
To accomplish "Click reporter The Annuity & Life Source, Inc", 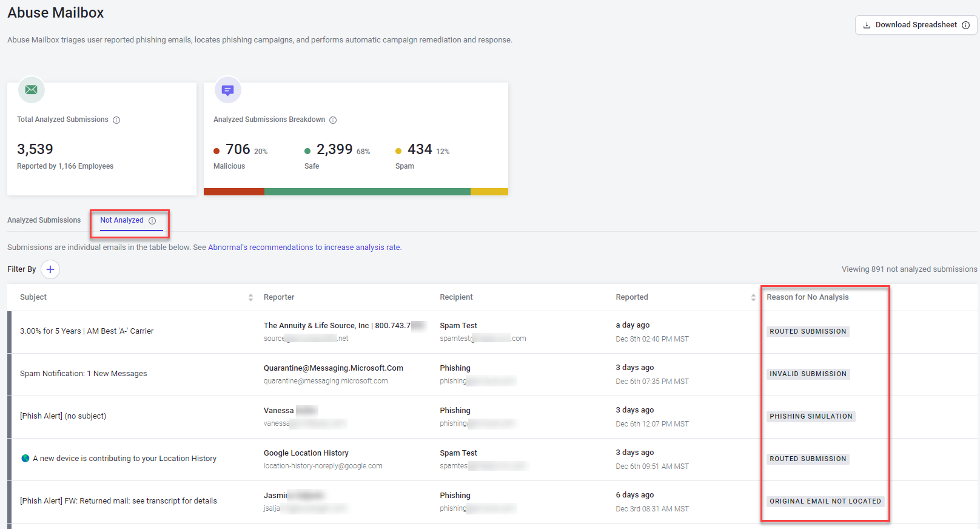I will (x=345, y=326).
